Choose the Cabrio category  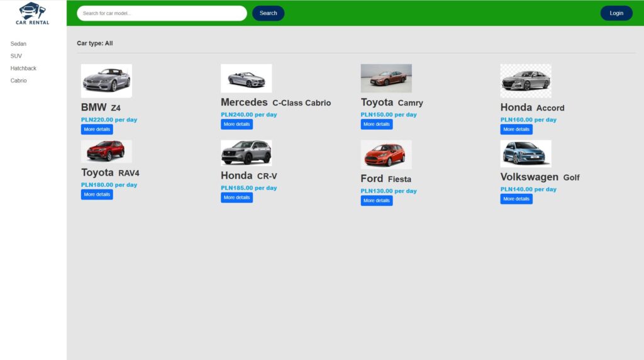pos(19,81)
